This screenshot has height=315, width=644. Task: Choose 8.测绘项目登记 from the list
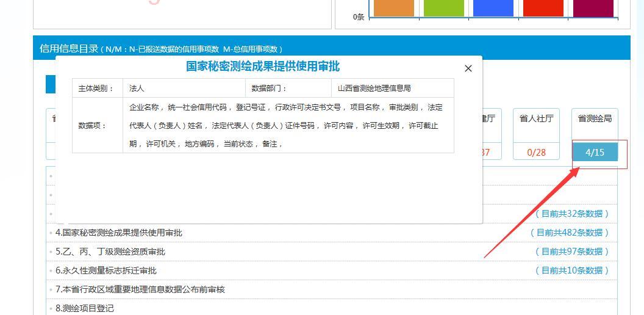coord(85,308)
